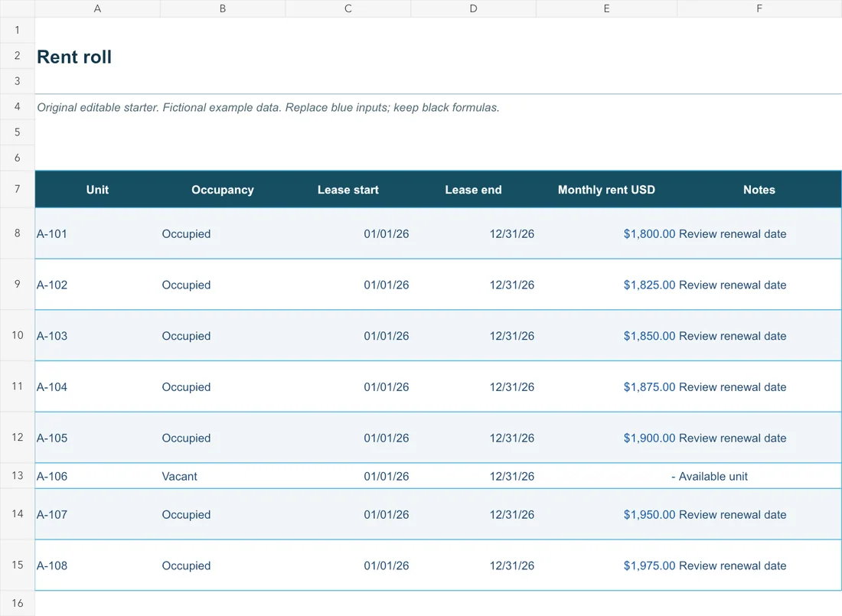Select the row 13 header number

(x=17, y=476)
